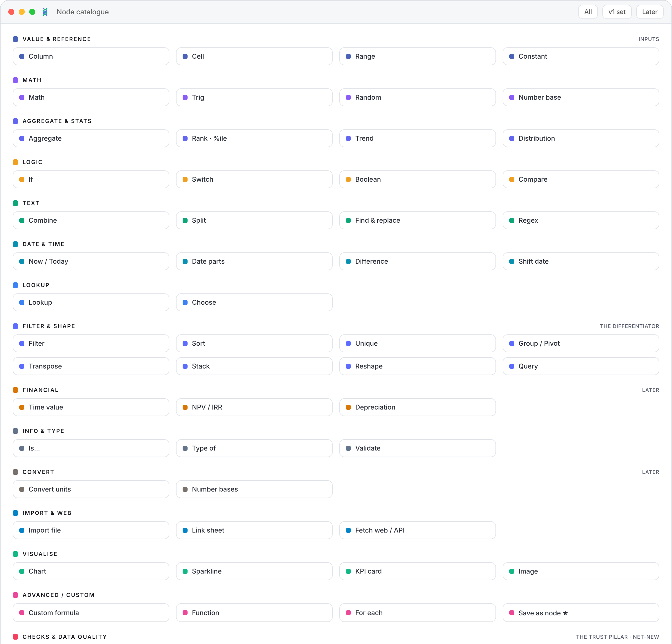Pick the Chart node card
672x644 pixels.
tap(91, 571)
